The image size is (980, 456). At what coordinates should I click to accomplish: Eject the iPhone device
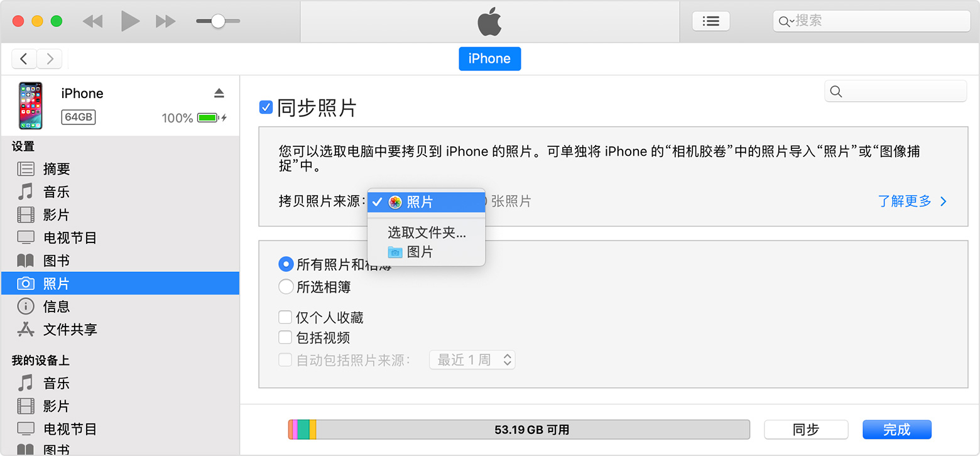219,93
